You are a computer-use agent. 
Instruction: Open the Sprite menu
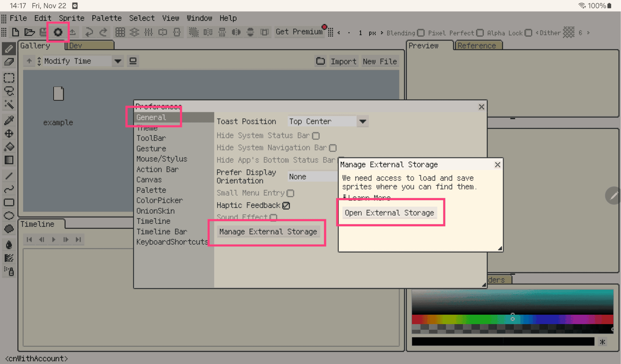pos(71,18)
